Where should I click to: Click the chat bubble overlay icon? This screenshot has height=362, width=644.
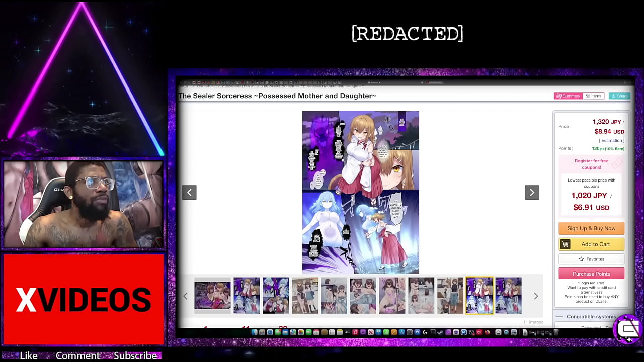click(628, 329)
